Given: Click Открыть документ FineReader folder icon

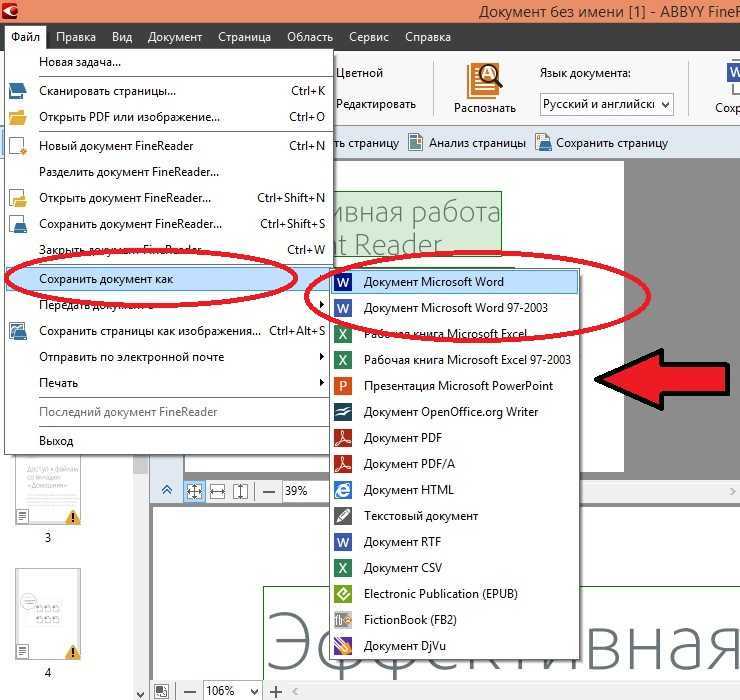Looking at the screenshot, I should pos(18,198).
